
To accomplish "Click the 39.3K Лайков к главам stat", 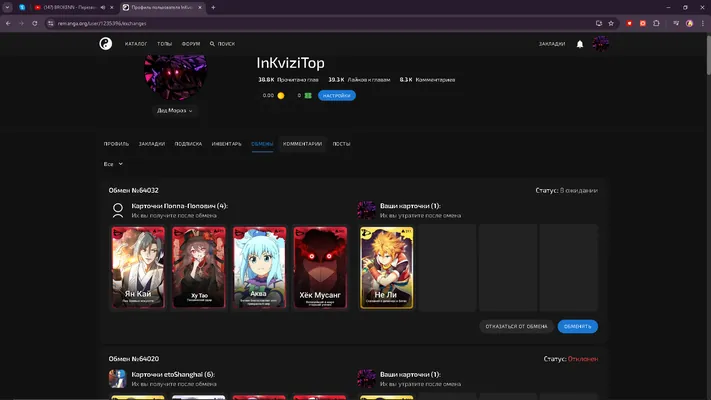I will coord(359,79).
